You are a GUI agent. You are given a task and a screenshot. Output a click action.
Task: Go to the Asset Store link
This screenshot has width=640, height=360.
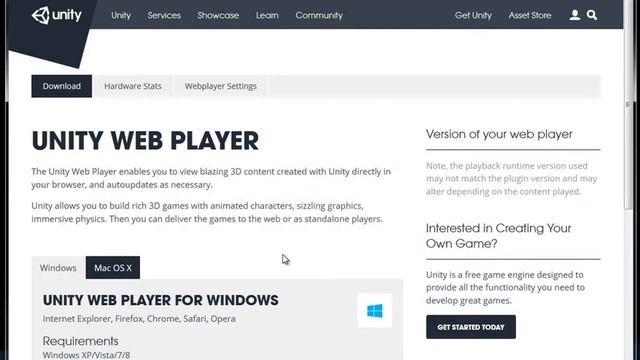coord(530,16)
